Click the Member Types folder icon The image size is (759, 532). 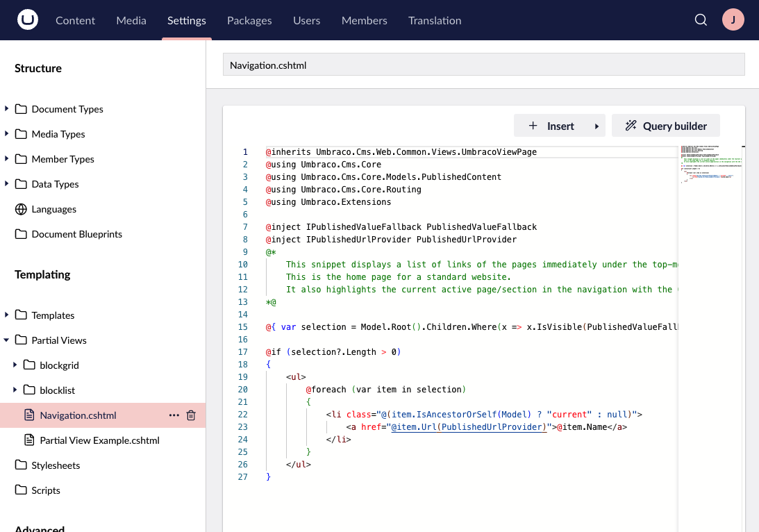click(21, 159)
